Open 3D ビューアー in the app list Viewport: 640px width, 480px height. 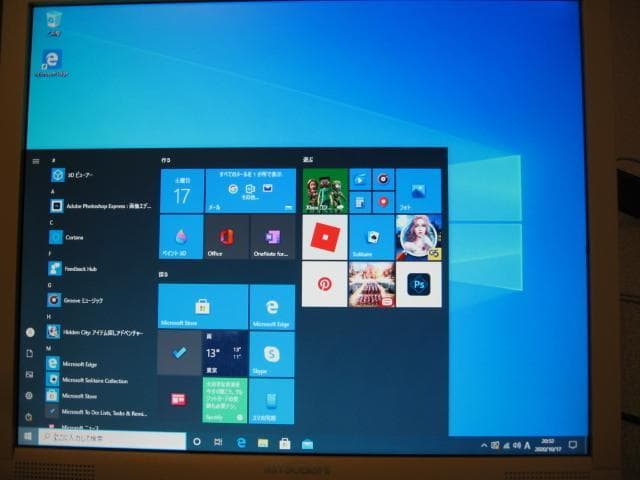tap(101, 175)
